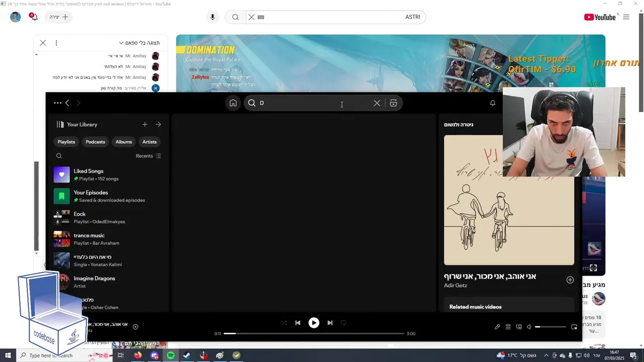Search inside Your Library
The image size is (644, 362).
click(x=59, y=156)
